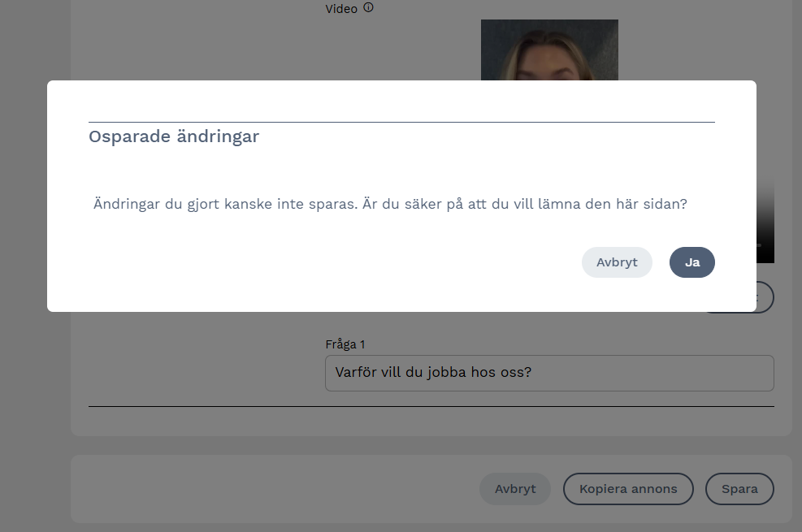Click the Video field label
Screen dimensions: 802x532
point(341,9)
